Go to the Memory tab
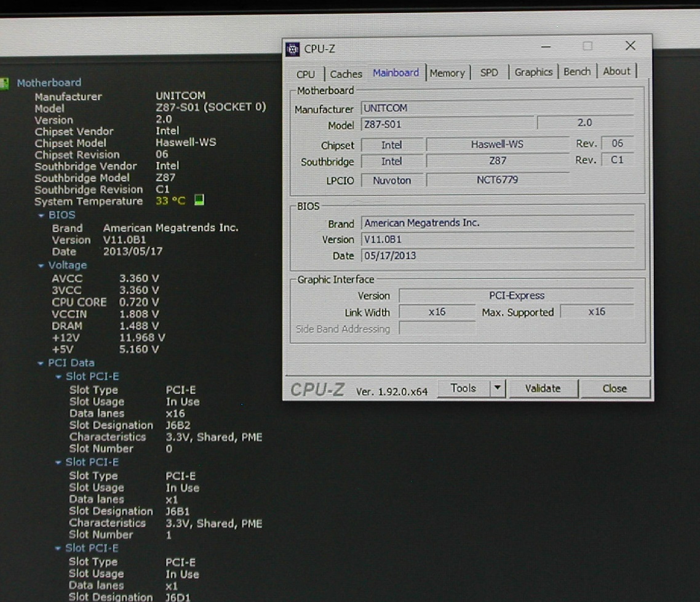The width and height of the screenshot is (700, 602). click(x=447, y=73)
